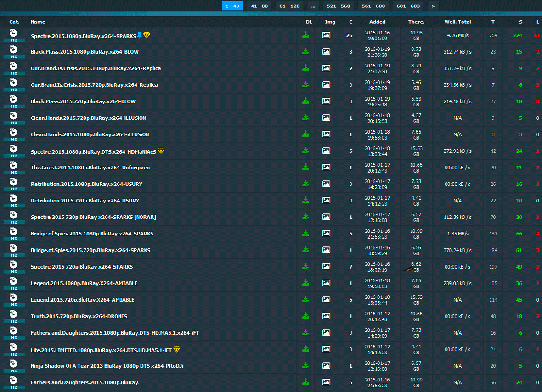Click the ellipsis pagination button
The image size is (542, 392).
[x=313, y=6]
